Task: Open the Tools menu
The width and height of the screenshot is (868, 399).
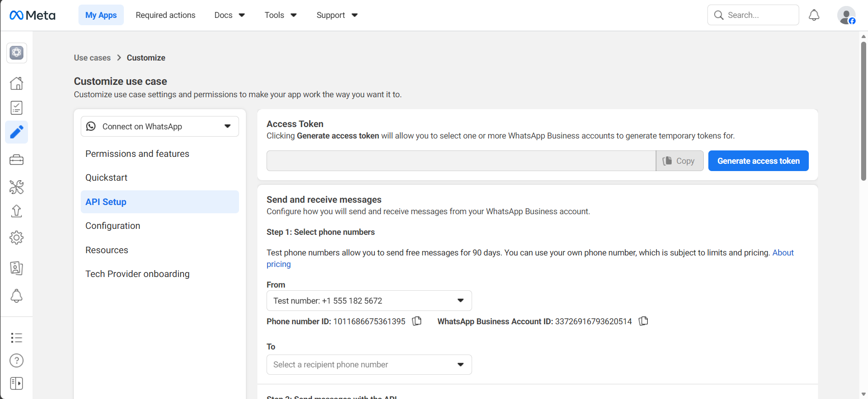Action: (280, 15)
